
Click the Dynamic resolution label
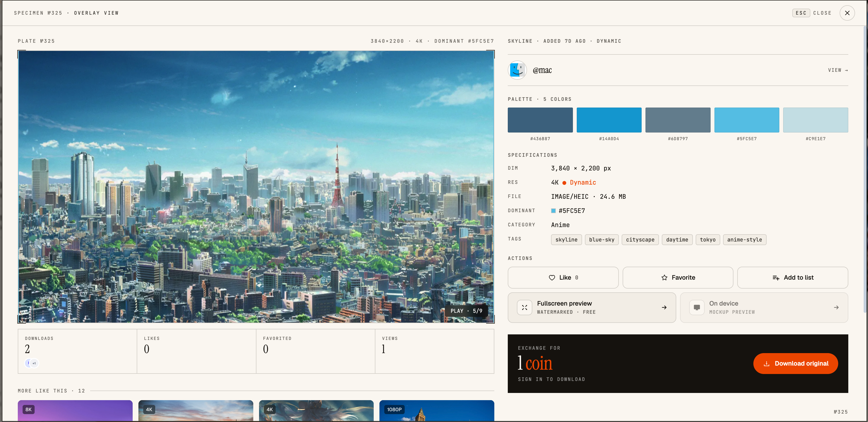583,182
